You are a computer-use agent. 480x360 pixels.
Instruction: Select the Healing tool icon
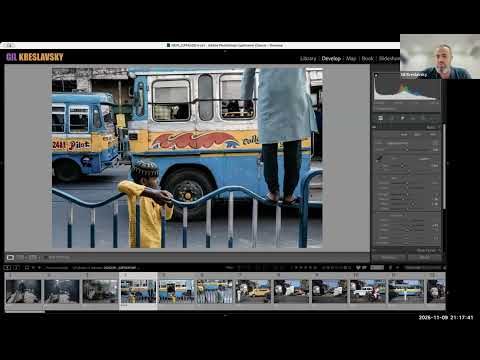pos(403,118)
